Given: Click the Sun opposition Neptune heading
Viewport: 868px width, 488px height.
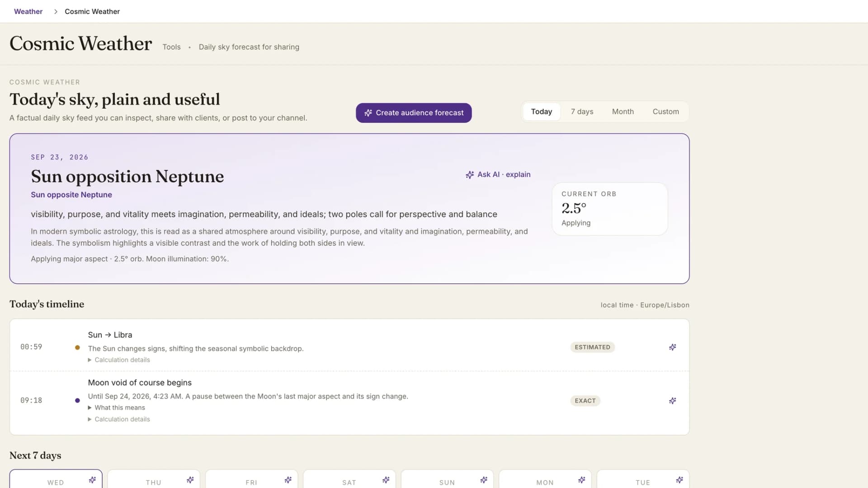Looking at the screenshot, I should coord(127,176).
